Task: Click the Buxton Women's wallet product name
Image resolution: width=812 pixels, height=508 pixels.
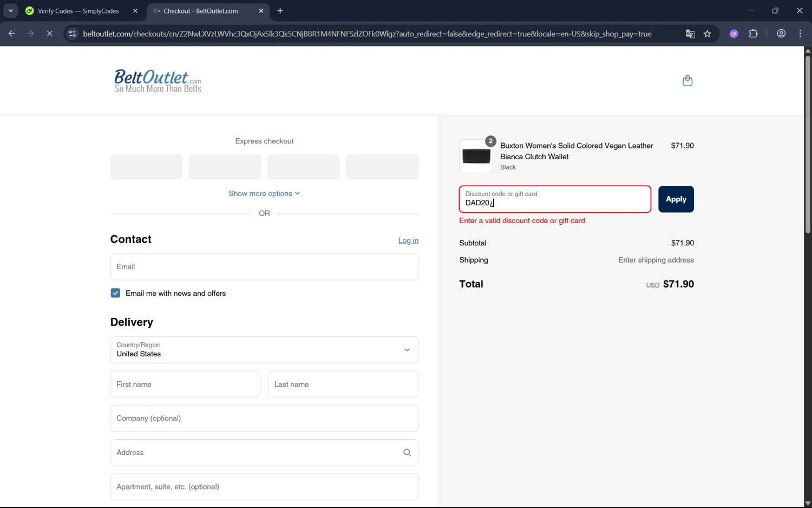Action: coord(577,151)
